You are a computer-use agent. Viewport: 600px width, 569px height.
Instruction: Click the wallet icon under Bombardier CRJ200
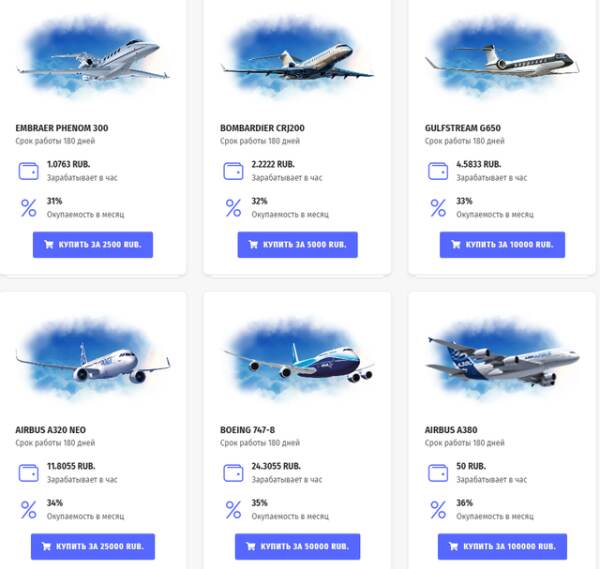click(x=233, y=170)
